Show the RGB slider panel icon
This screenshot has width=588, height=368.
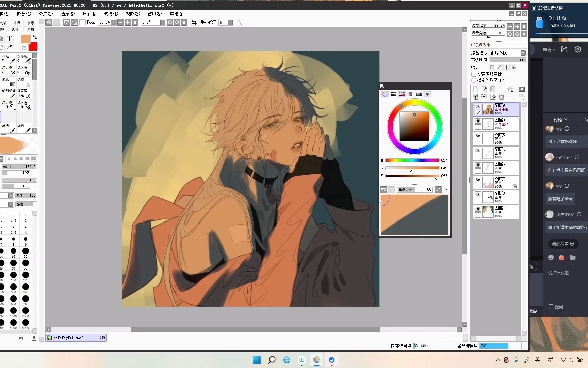(393, 94)
